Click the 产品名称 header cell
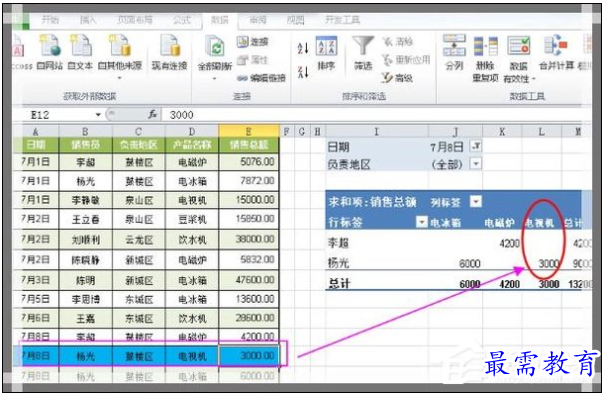 pos(192,145)
